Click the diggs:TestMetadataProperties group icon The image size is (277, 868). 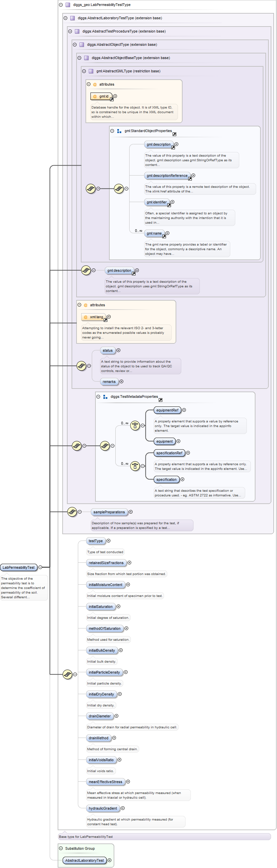click(105, 397)
